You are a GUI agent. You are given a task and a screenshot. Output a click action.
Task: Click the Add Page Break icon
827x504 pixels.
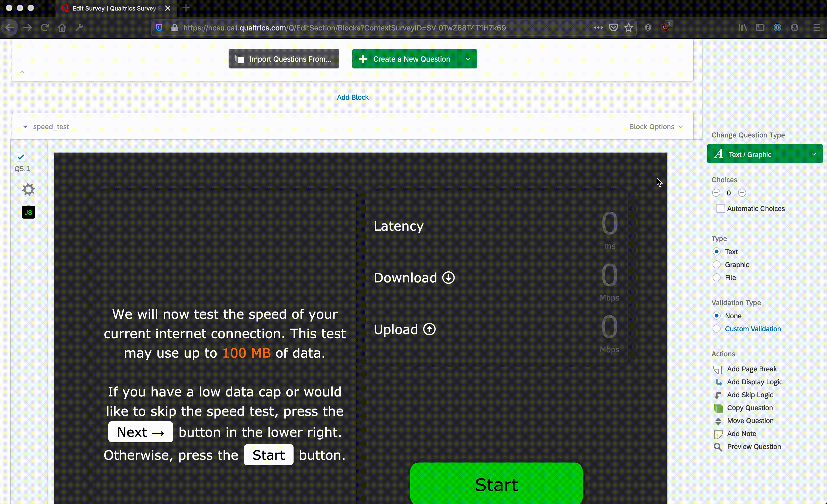point(718,370)
